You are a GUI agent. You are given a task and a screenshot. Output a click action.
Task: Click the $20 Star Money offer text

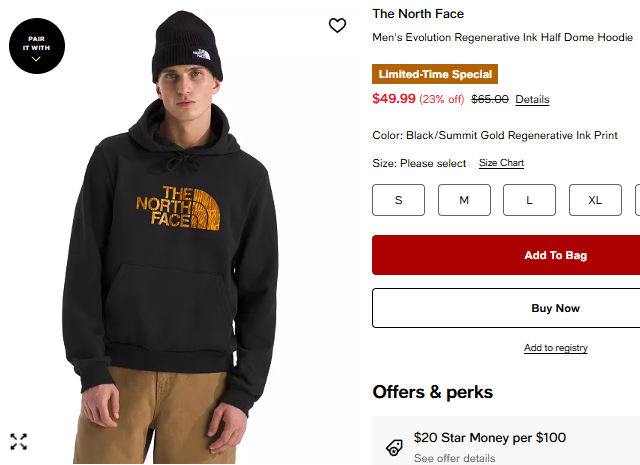click(x=490, y=437)
